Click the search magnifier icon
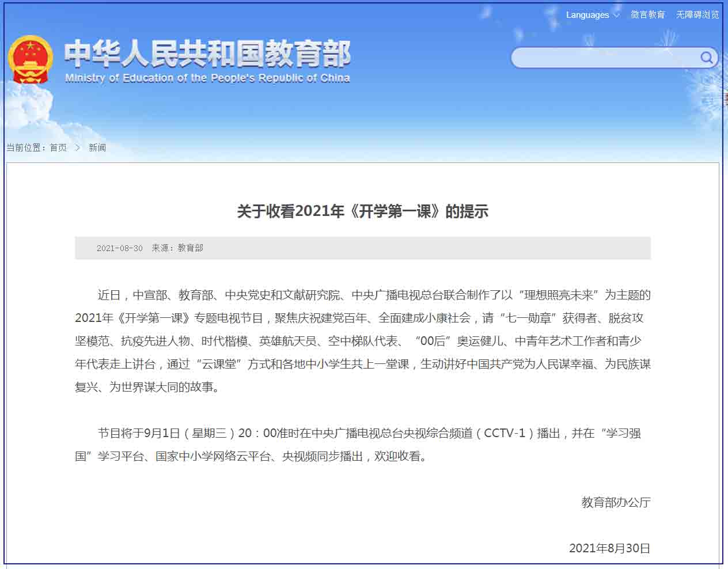Image resolution: width=728 pixels, height=569 pixels. coord(706,58)
